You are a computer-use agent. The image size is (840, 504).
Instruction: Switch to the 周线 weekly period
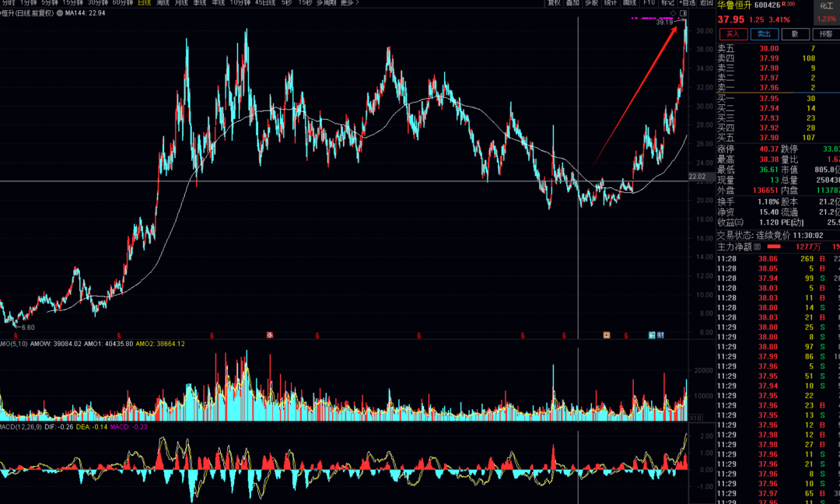pos(163,2)
